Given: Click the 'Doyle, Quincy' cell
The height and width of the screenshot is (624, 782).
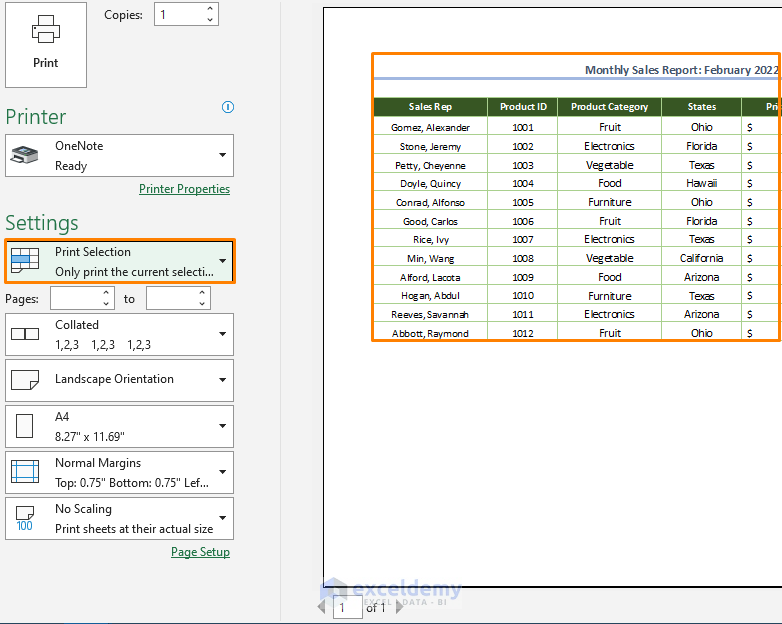Looking at the screenshot, I should pyautogui.click(x=430, y=184).
